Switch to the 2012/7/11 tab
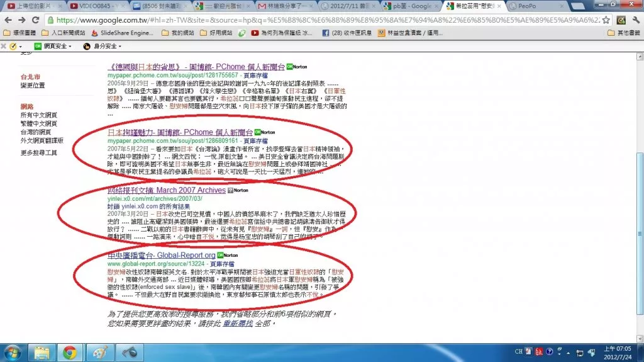Screen dimensions: 644x362 click(x=348, y=6)
